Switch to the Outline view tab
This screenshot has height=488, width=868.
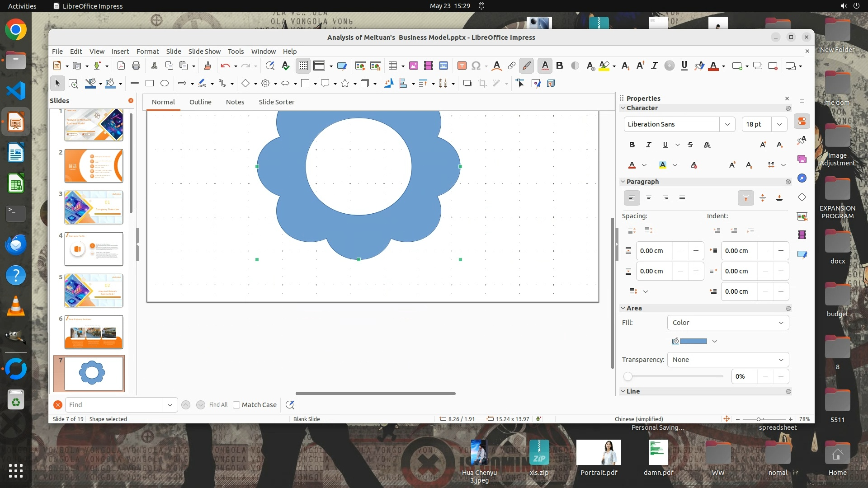(200, 102)
